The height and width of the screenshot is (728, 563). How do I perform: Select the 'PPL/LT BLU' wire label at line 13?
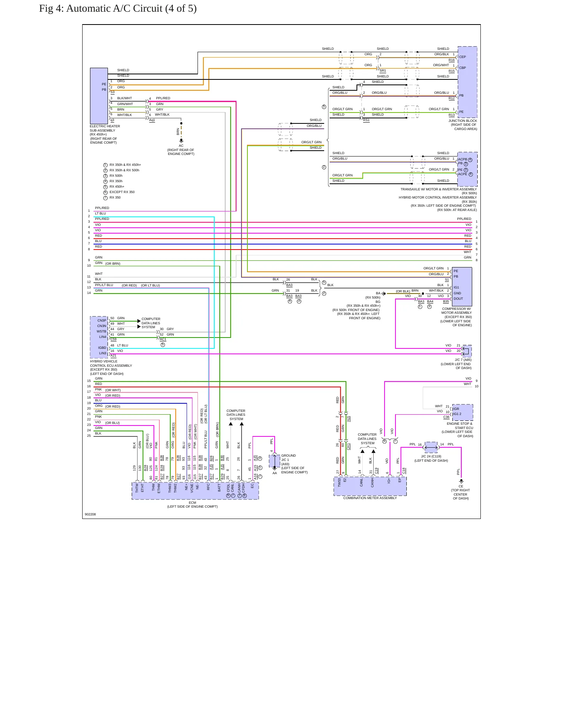click(x=104, y=285)
